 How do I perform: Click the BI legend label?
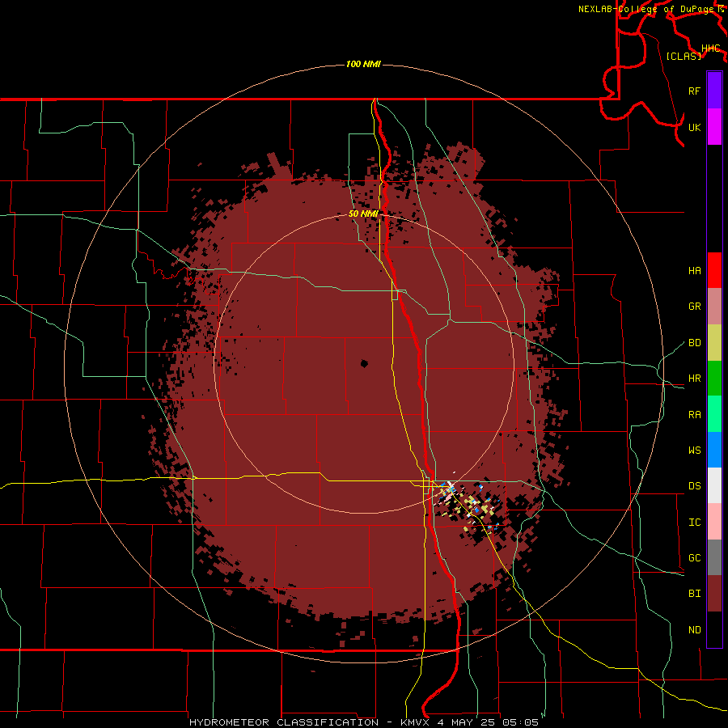[695, 594]
